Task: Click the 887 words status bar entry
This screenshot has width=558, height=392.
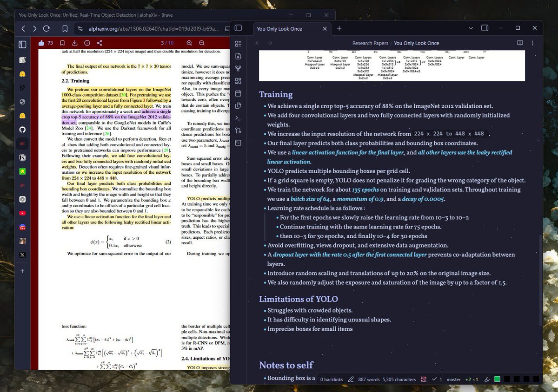Action: click(x=369, y=379)
